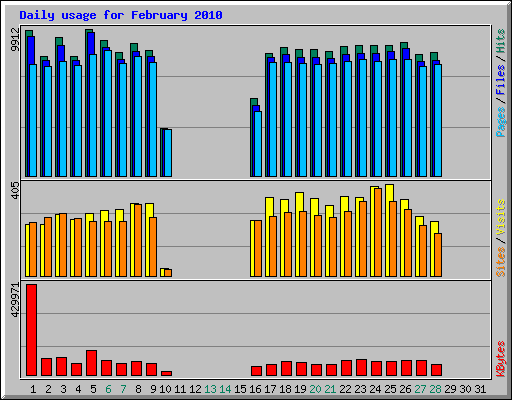
Task: Click day label '4' on the x-axis
Action: click(x=78, y=389)
